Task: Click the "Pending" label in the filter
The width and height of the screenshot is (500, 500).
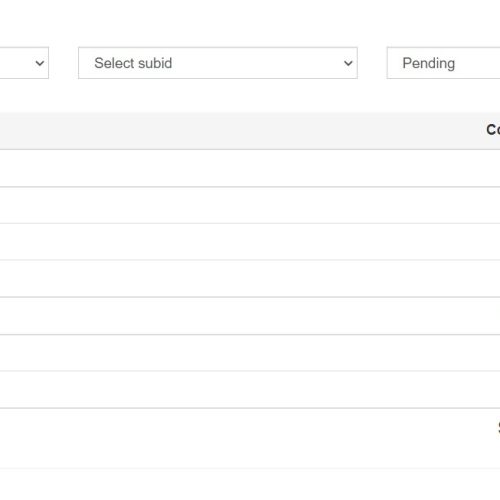Action: click(x=429, y=63)
